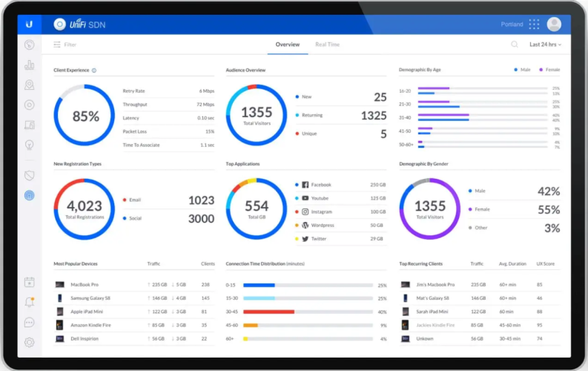Open the shield security sidebar icon

29,176
